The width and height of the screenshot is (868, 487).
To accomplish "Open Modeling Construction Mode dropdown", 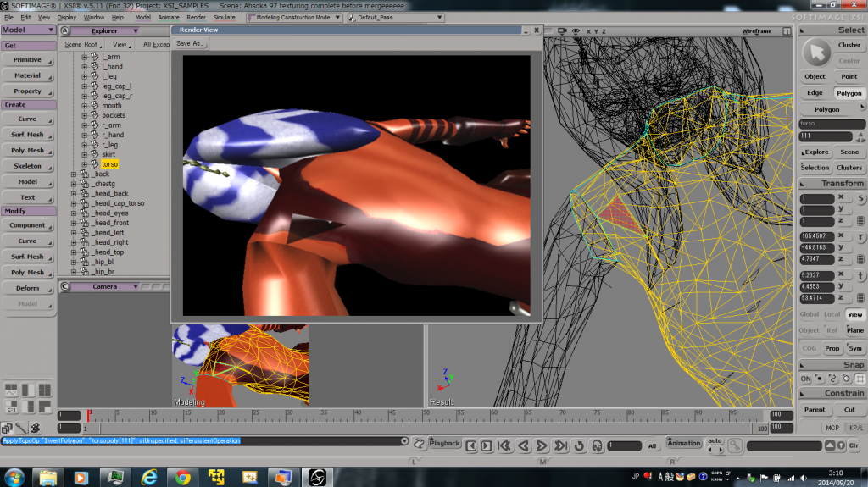I will 294,17.
